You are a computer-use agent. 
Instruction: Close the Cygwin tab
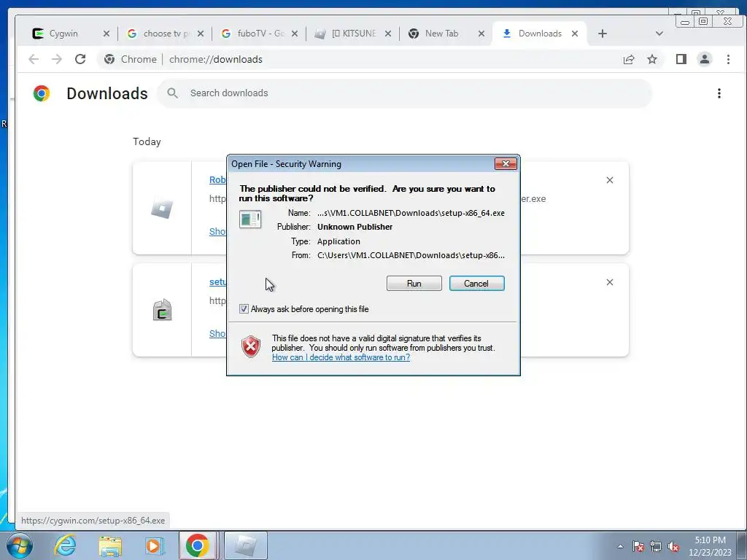click(x=107, y=34)
